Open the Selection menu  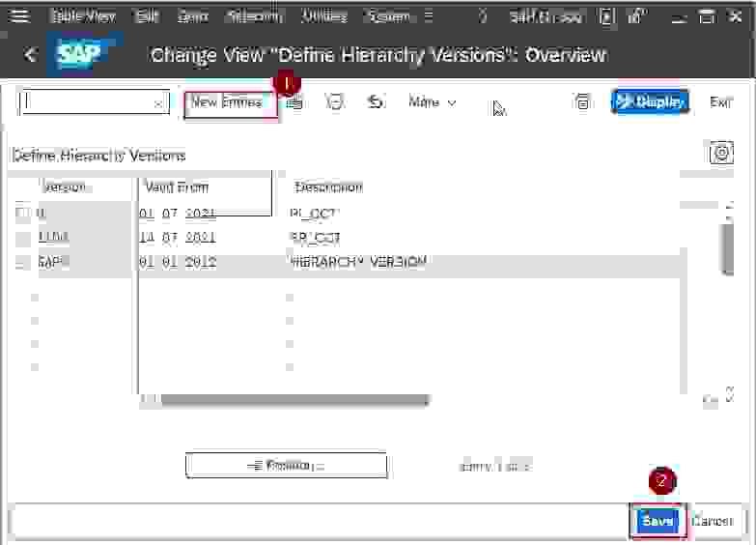255,16
